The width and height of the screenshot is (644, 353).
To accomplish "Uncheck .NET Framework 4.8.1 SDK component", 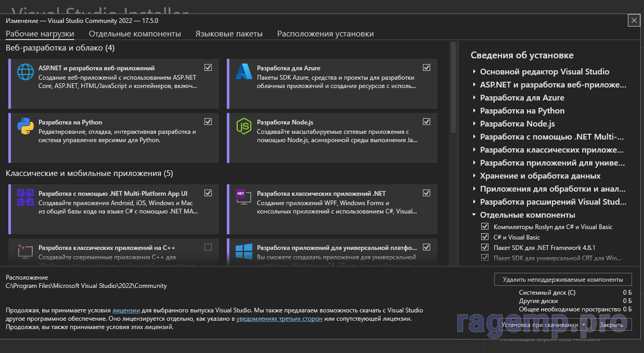I will coord(485,247).
